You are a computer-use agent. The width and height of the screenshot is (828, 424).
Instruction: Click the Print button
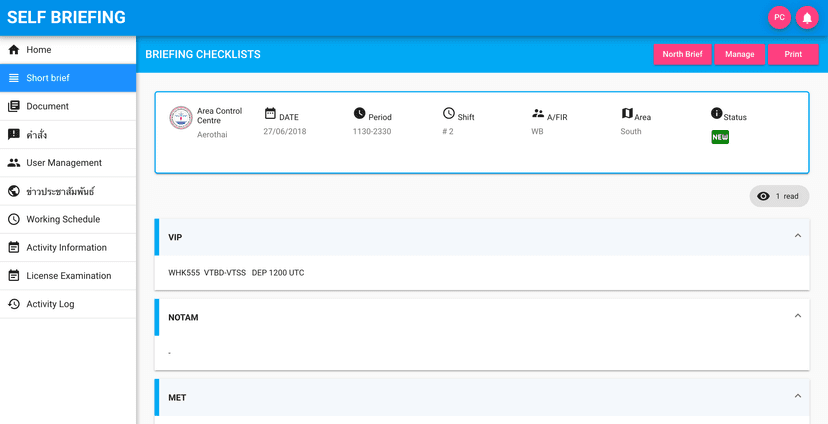[793, 55]
